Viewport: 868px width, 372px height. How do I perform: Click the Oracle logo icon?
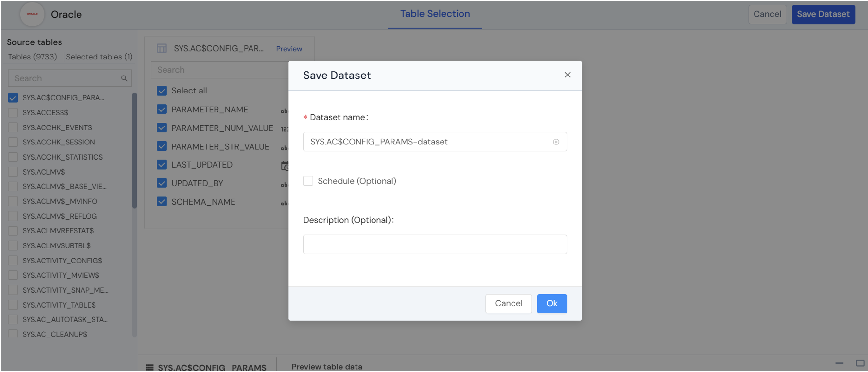click(x=32, y=14)
